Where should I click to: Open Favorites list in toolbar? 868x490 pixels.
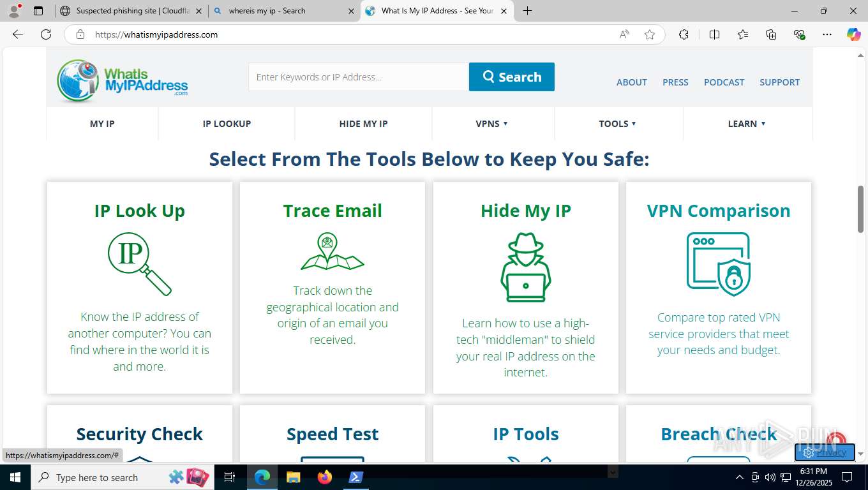pos(743,34)
